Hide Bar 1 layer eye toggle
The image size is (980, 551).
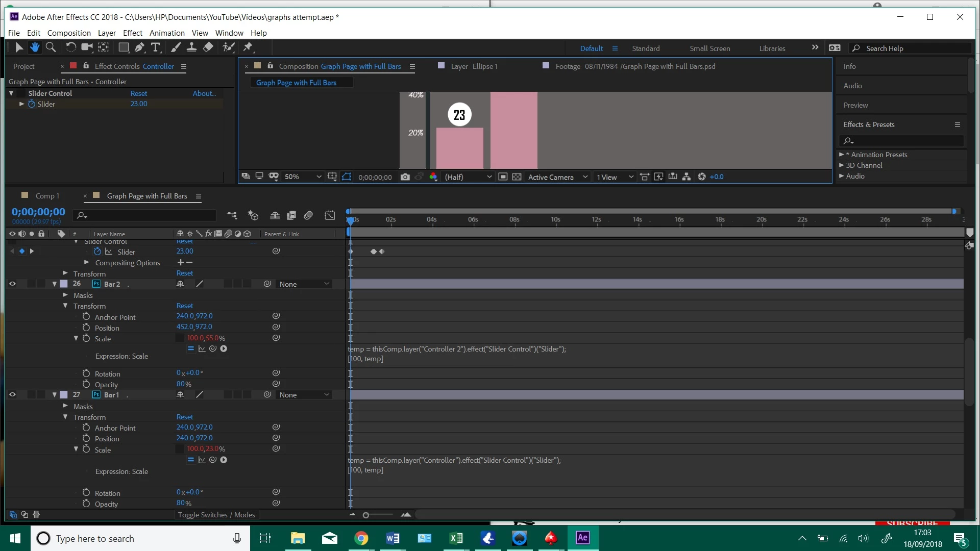click(12, 394)
